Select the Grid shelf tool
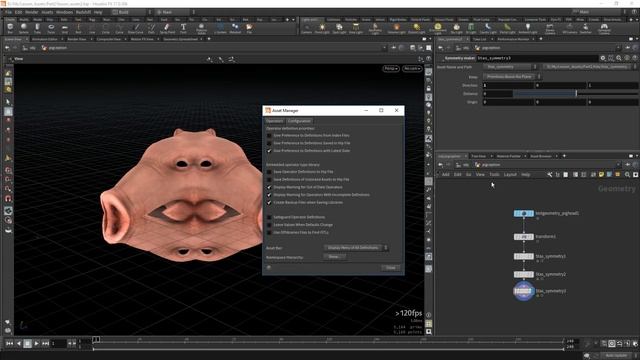 64,28
